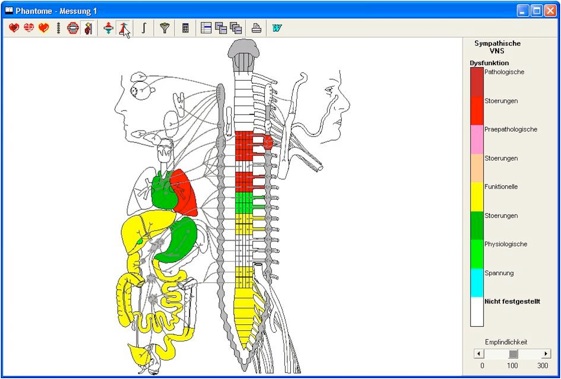Toggle the human body organs view icon

click(88, 28)
